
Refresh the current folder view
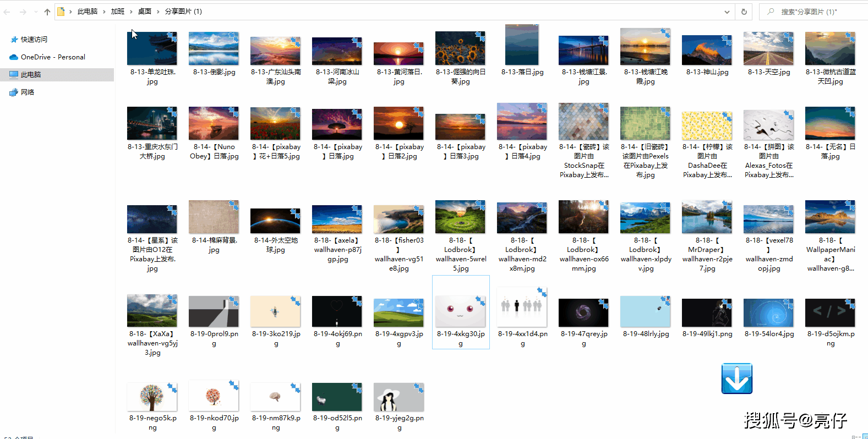tap(744, 12)
